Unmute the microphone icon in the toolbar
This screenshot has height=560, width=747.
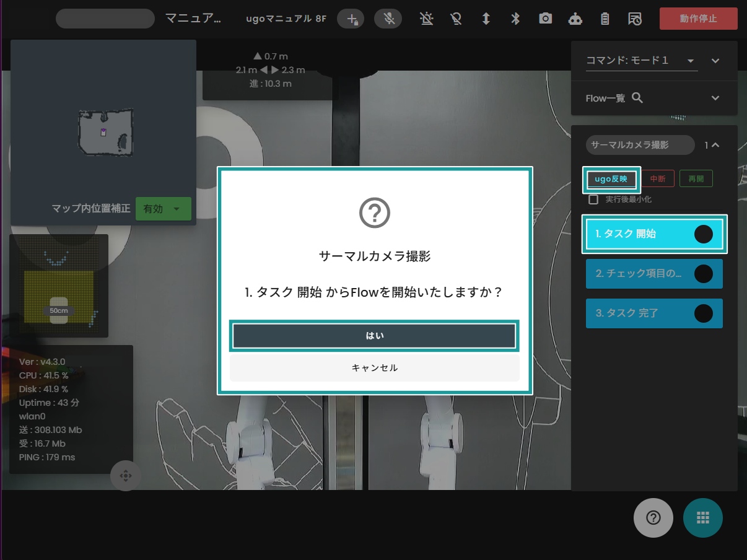(x=388, y=19)
